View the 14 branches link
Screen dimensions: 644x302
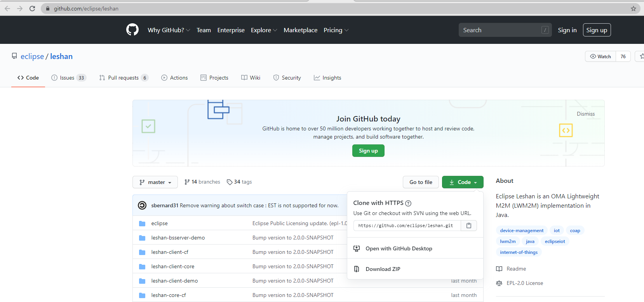click(202, 182)
